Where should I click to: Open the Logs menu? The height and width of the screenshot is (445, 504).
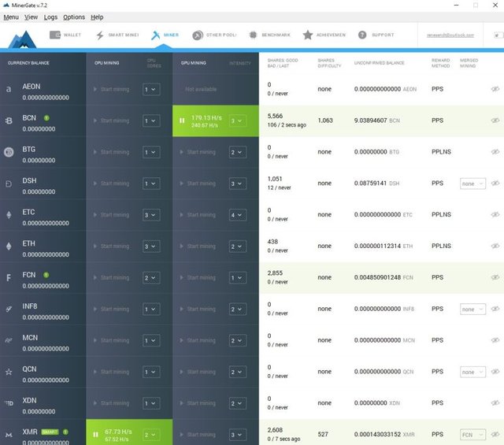pyautogui.click(x=50, y=17)
